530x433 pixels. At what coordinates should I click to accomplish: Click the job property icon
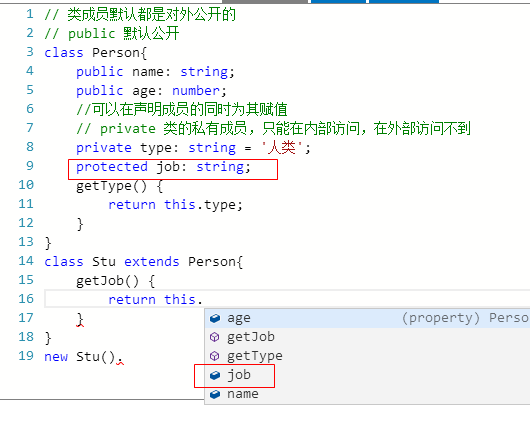215,375
